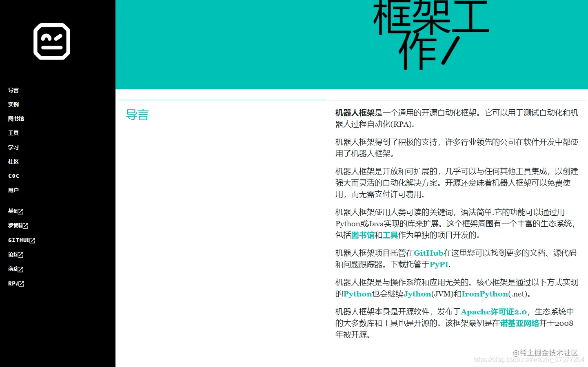Open the 诺基亚网络 link in the paragraph
Viewport: 588px width, 367px height.
click(519, 323)
